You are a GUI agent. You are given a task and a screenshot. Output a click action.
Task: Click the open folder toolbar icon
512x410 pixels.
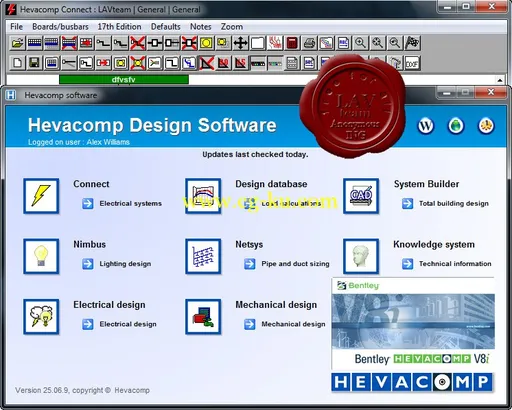coord(17,43)
